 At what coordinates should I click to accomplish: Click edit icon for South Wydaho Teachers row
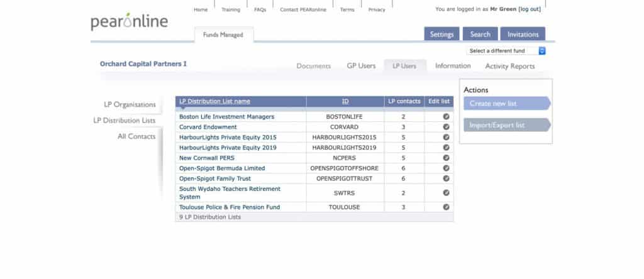(446, 192)
